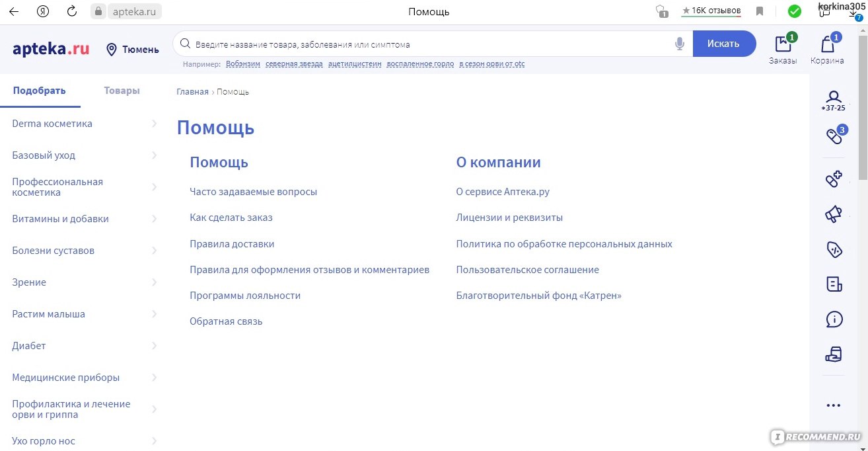Change the city Тюмень location
Viewport: 868px width, 451px height.
133,50
